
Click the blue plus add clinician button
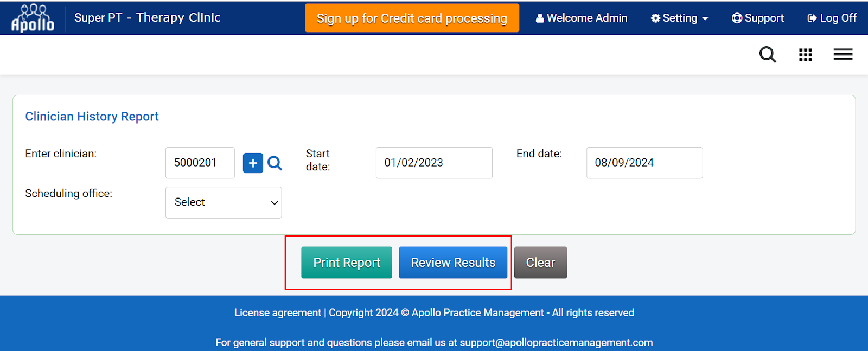coord(253,163)
